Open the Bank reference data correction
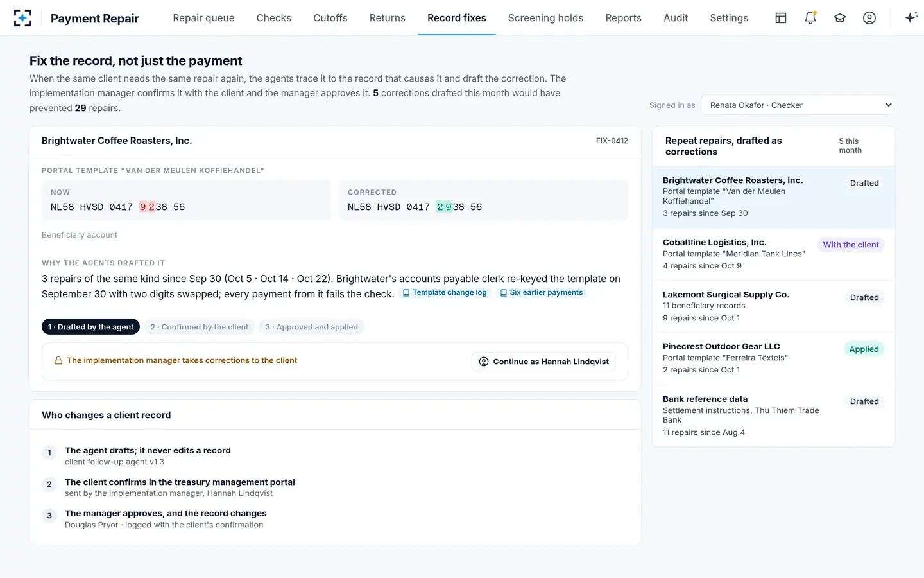The height and width of the screenshot is (578, 924). [x=773, y=416]
